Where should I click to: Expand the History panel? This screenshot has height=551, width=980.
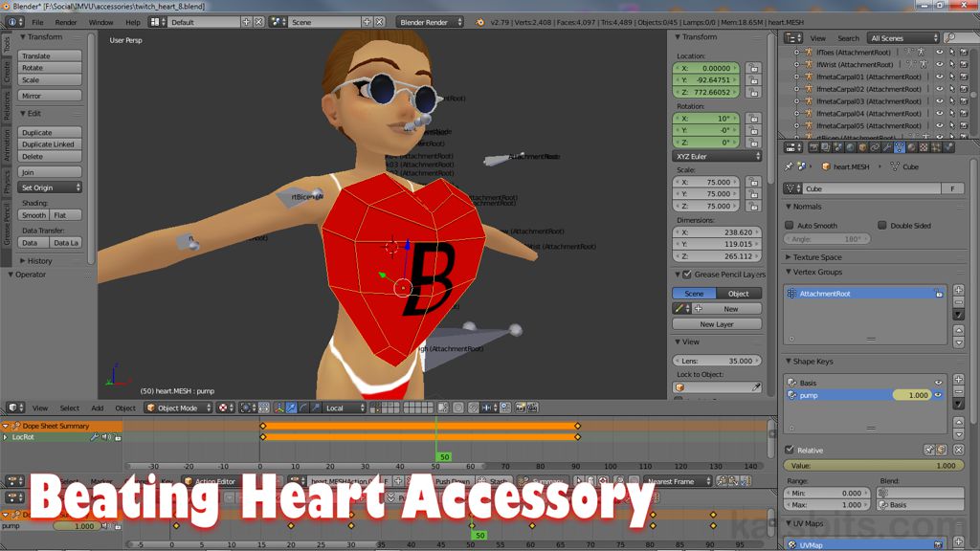(39, 260)
